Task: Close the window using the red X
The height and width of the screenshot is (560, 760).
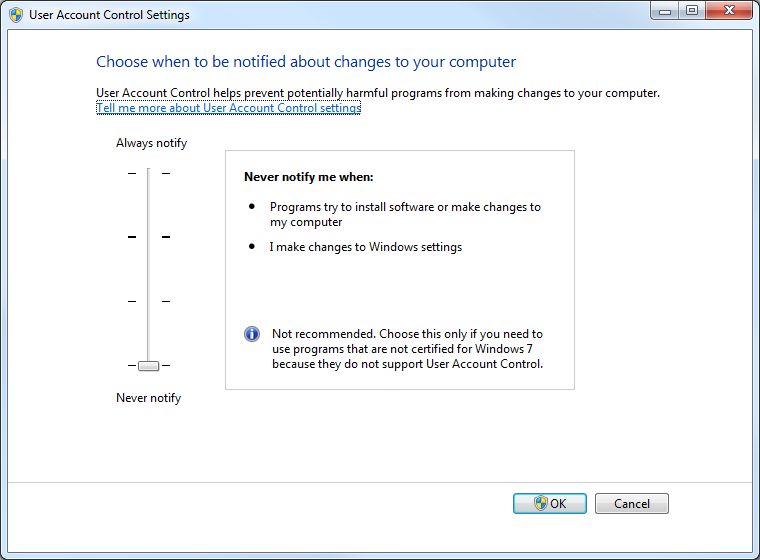Action: pos(727,12)
